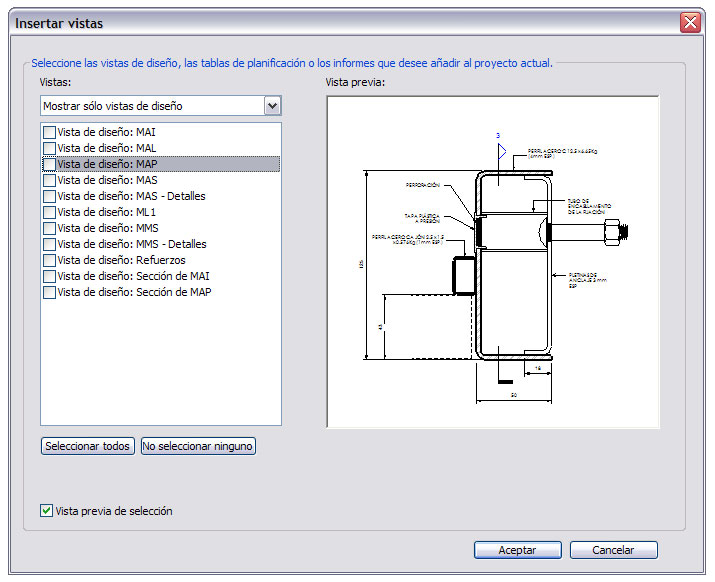Tick the Sección de MAI view checkbox
715x582 pixels.
[49, 276]
